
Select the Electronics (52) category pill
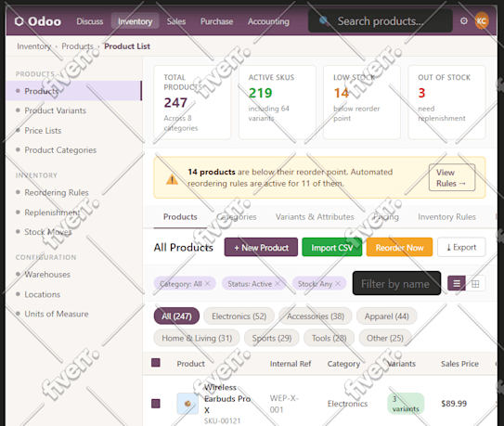(x=239, y=316)
